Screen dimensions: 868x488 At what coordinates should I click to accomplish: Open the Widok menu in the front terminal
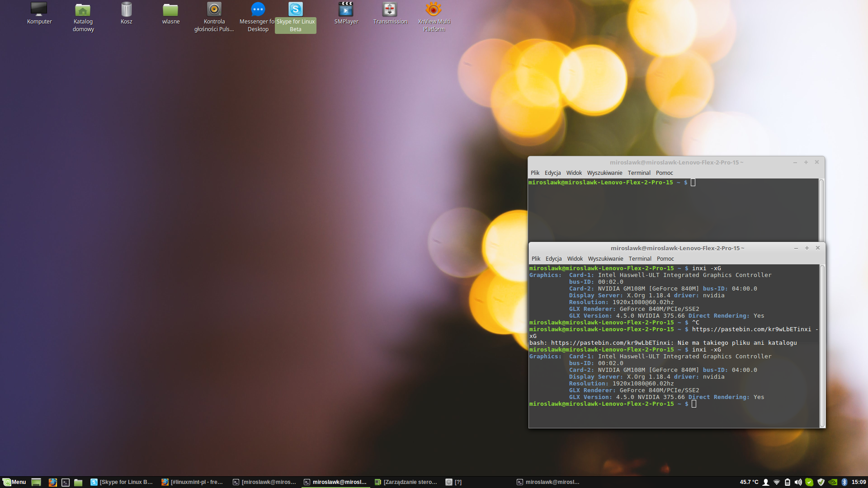click(575, 258)
